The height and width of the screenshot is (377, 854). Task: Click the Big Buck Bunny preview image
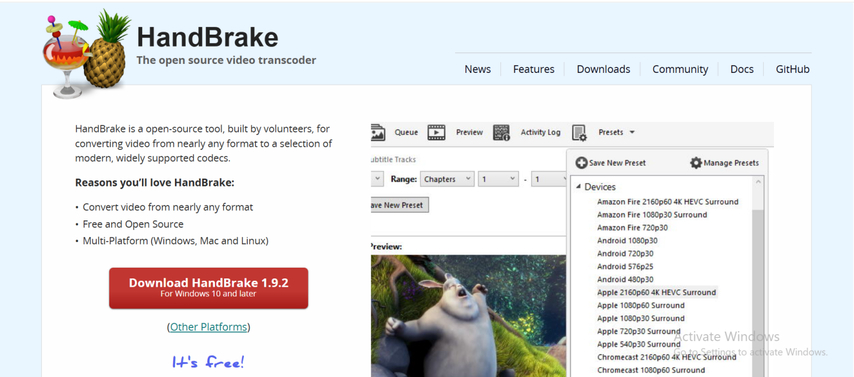click(x=468, y=316)
